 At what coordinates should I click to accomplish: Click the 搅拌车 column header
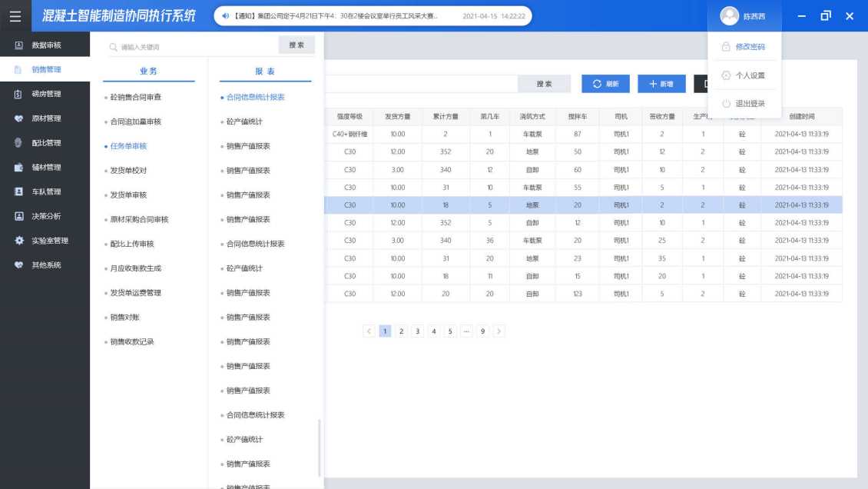point(578,116)
